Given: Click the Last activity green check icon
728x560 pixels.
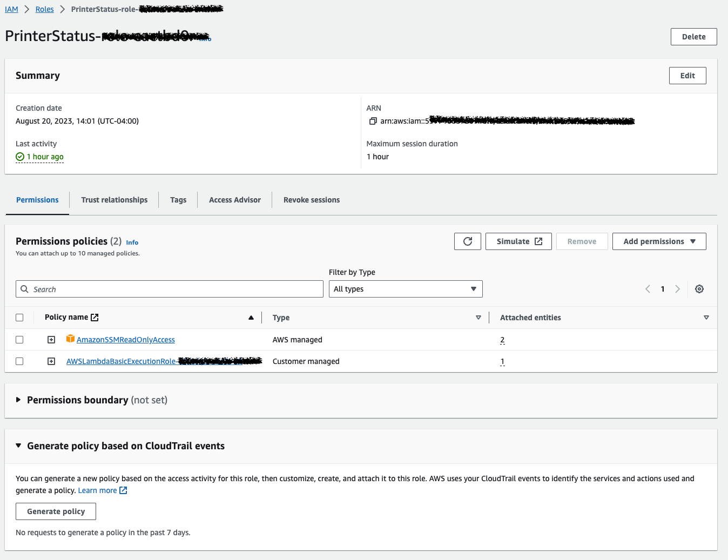Looking at the screenshot, I should click(x=20, y=157).
